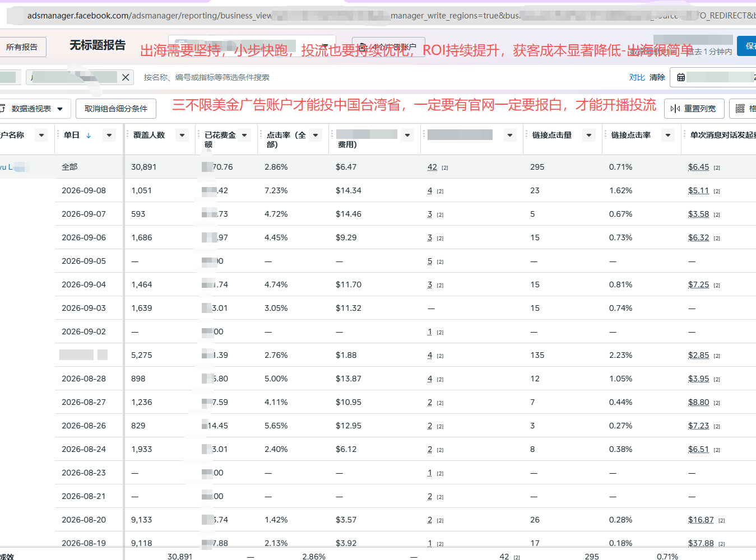Open the 单日 column header dropdown

(x=109, y=135)
